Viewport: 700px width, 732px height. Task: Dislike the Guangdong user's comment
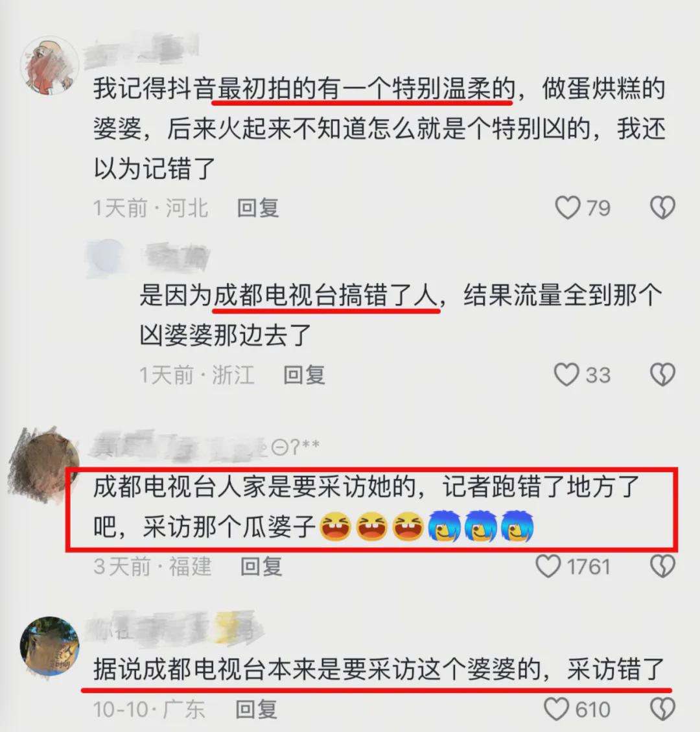pos(662,709)
